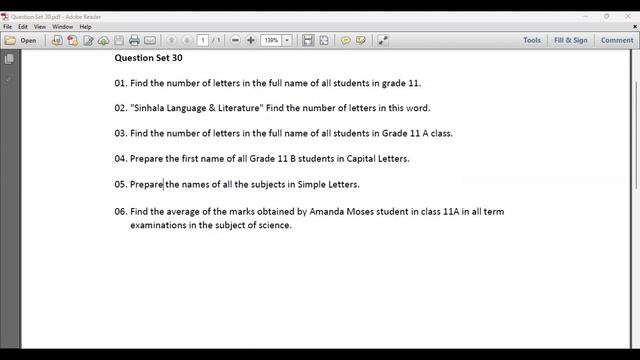Image resolution: width=640 pixels, height=360 pixels.
Task: Click the 'Question Set 30' heading
Action: click(149, 58)
